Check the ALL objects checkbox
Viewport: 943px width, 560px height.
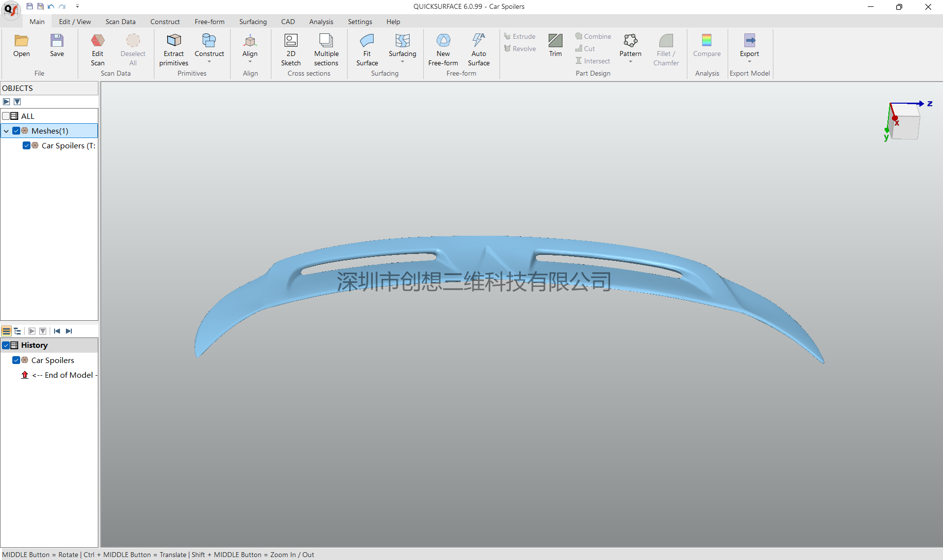[x=6, y=116]
